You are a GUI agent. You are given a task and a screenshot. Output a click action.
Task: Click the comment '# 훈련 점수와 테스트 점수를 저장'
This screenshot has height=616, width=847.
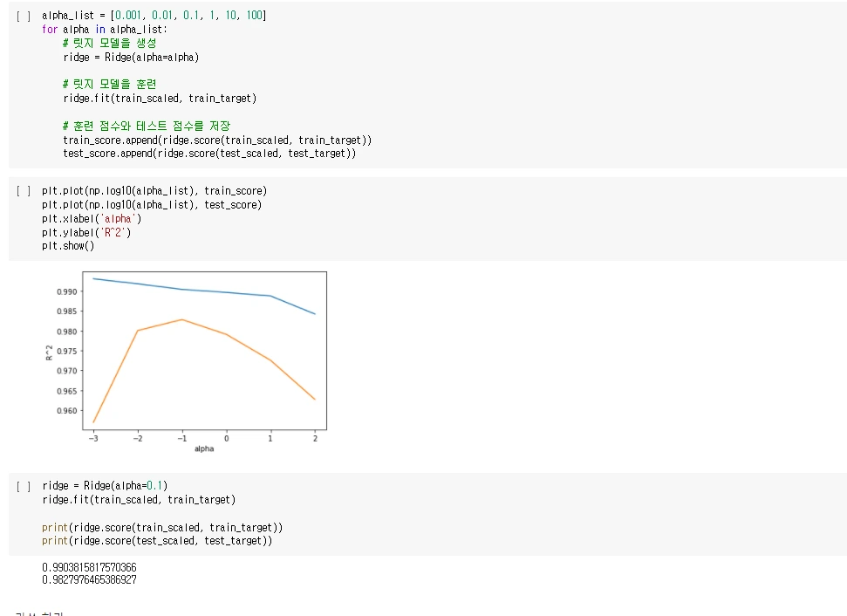point(147,126)
